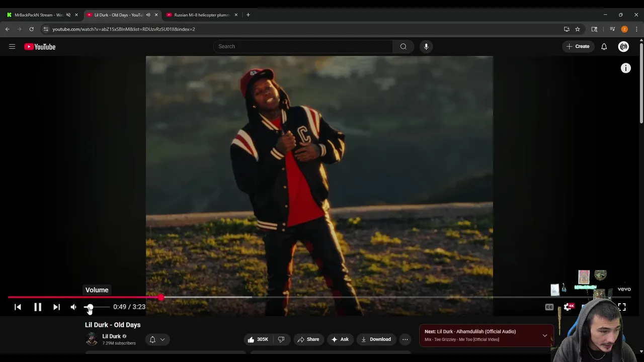
Task: Open the media controls music icon
Action: [x=612, y=29]
